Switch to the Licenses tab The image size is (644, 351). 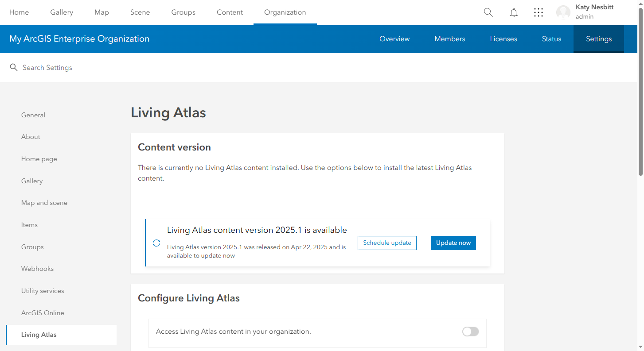click(503, 39)
